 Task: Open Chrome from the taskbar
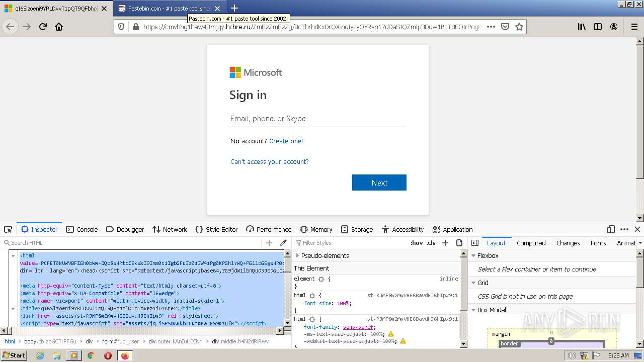(x=91, y=355)
